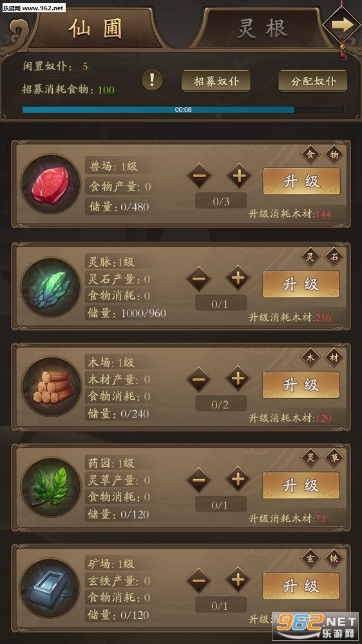This screenshot has width=362, height=644.
Task: Upgrade the 木场 with 升级 button
Action: click(x=301, y=385)
